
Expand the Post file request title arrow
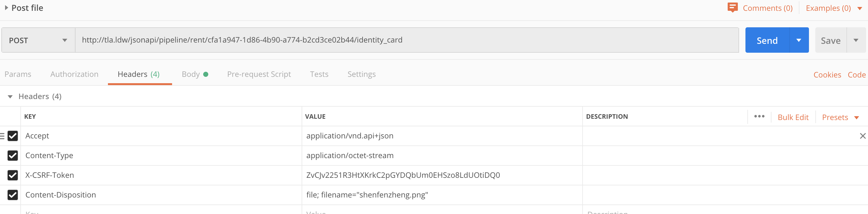click(6, 8)
